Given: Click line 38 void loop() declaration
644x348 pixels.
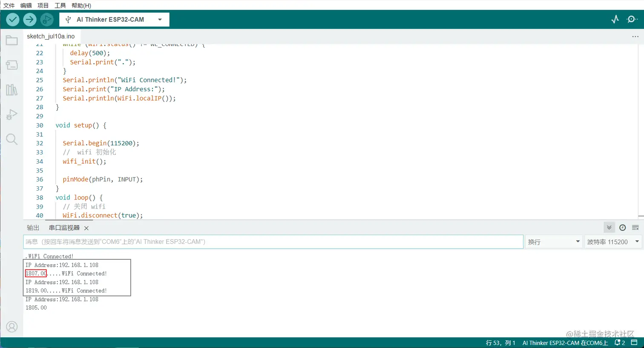Looking at the screenshot, I should point(79,197).
